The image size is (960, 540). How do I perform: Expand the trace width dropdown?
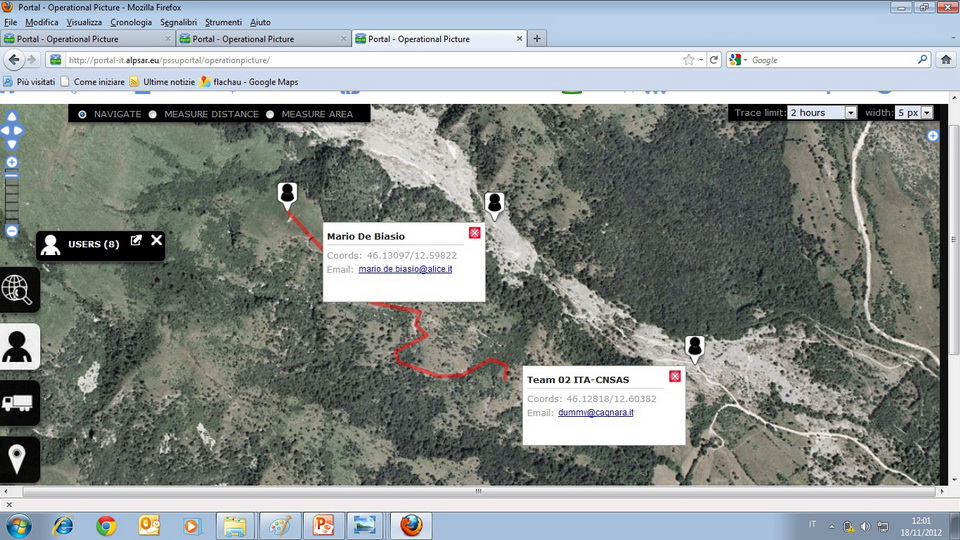[913, 113]
